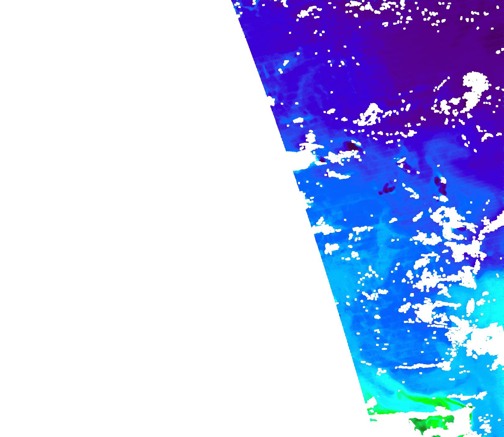This screenshot has height=437, width=504.
Task: Click the empty white area left of the swath
Action: pyautogui.click(x=122, y=214)
